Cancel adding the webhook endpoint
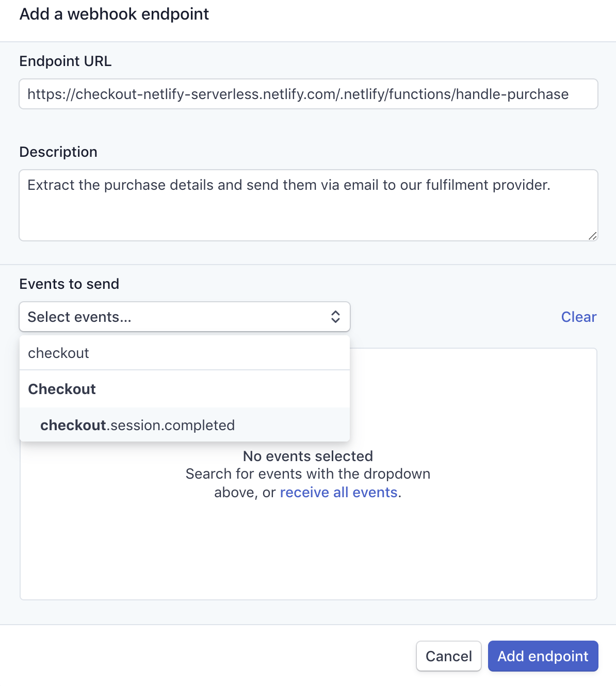Viewport: 616px width, 686px height. [448, 656]
